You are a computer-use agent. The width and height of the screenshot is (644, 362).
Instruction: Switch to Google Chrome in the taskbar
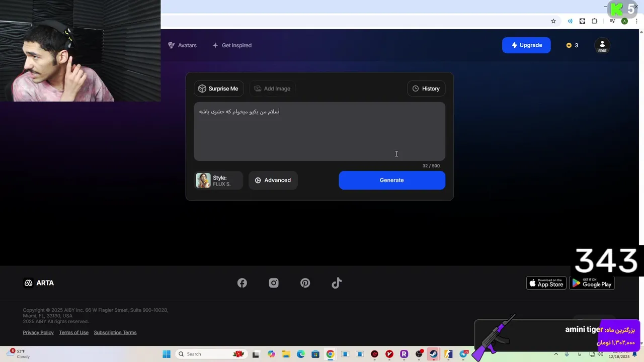click(330, 354)
